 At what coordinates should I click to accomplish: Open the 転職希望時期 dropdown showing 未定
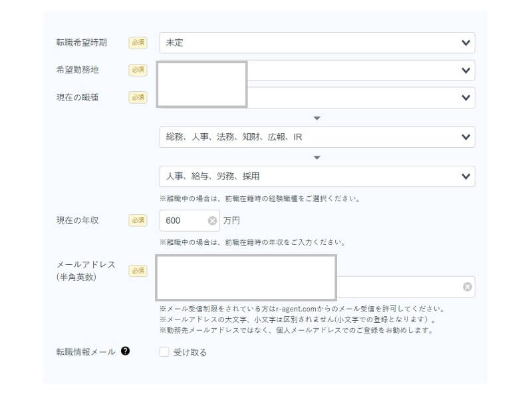[x=317, y=43]
